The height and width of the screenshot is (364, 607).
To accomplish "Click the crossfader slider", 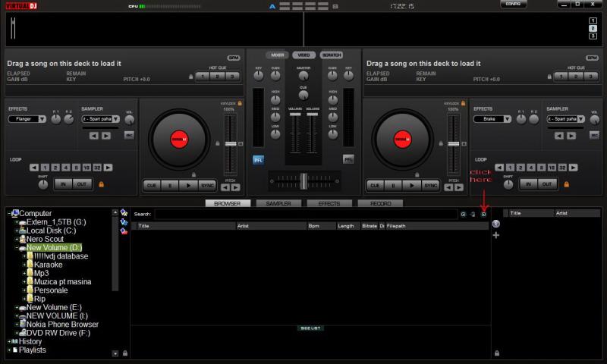I will (303, 180).
